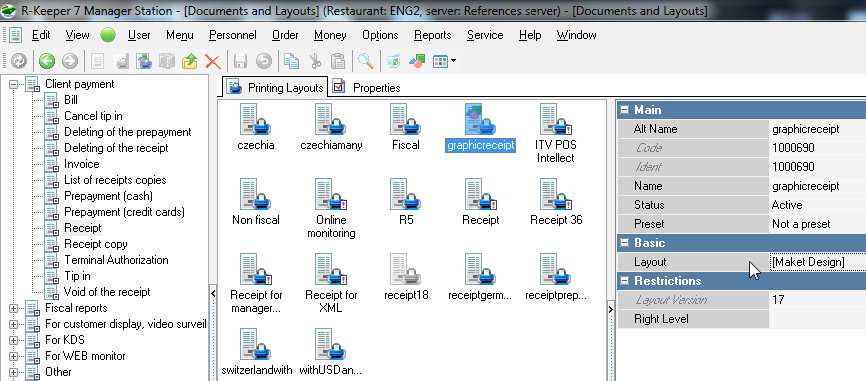Image resolution: width=866 pixels, height=381 pixels.
Task: Delete item with red X icon
Action: point(213,61)
